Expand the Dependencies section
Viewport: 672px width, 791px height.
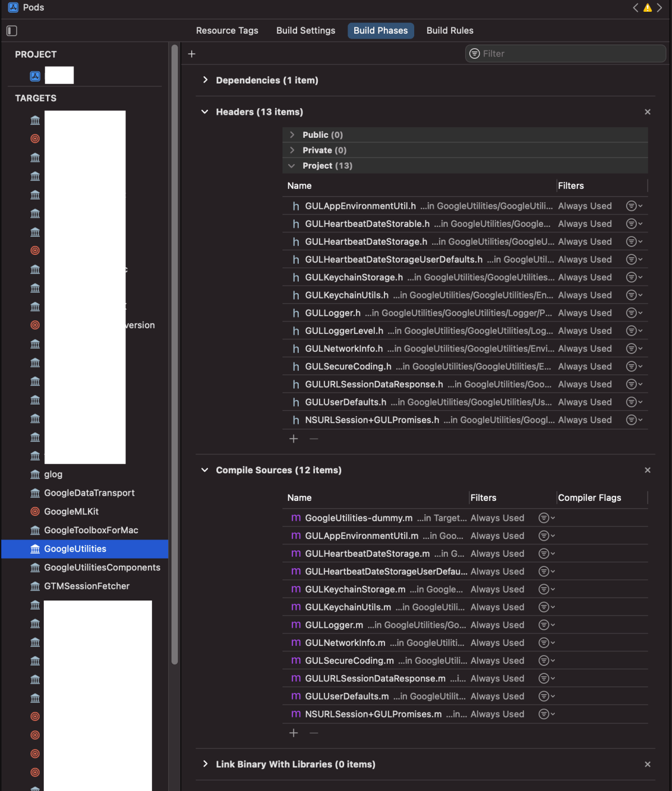pos(205,80)
